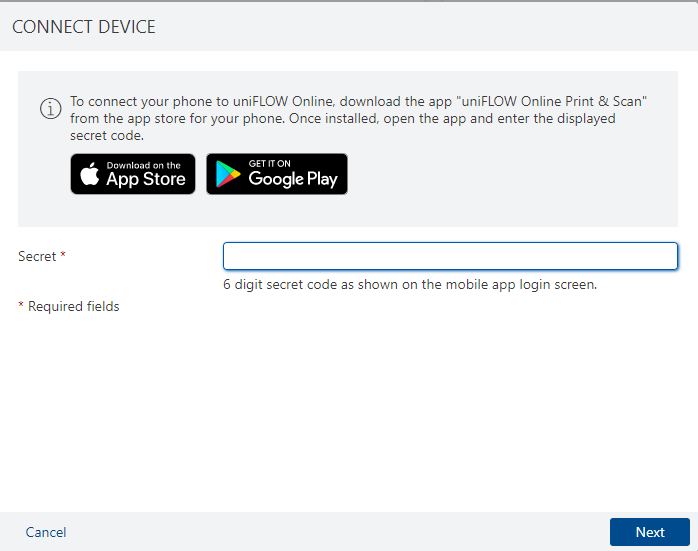Cancel the Connect Device dialog
The height and width of the screenshot is (551, 698).
[46, 532]
